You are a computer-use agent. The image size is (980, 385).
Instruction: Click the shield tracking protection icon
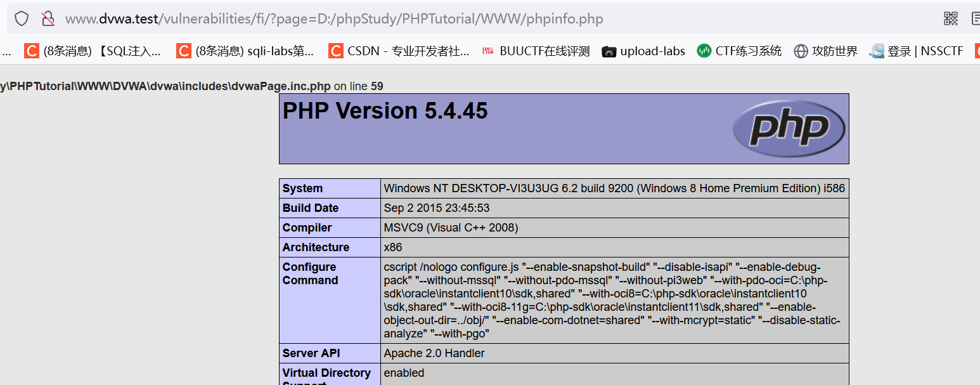(x=22, y=18)
